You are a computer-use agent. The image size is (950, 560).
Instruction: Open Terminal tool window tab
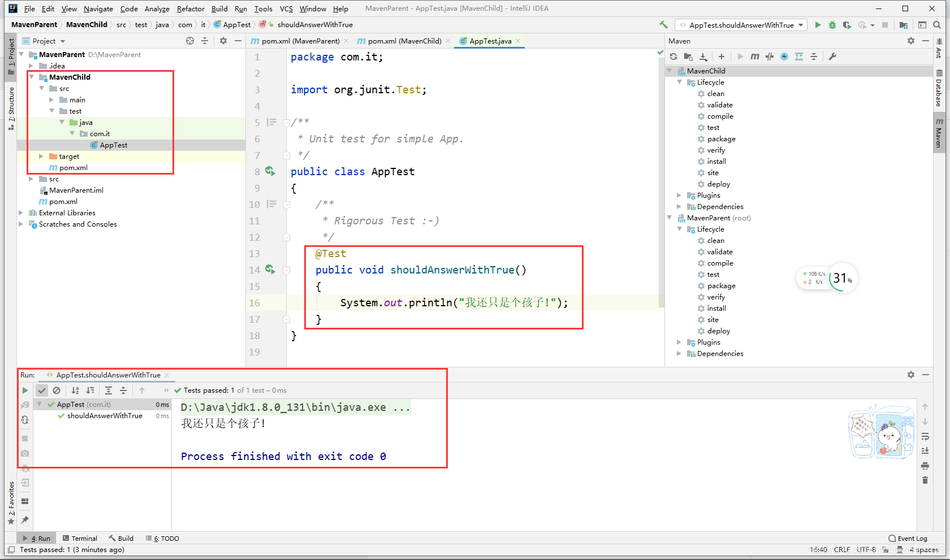pyautogui.click(x=80, y=538)
